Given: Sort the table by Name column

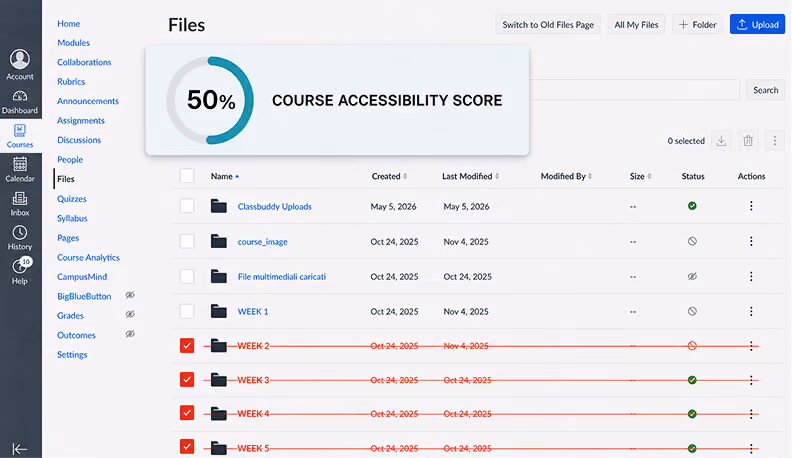Looking at the screenshot, I should [x=225, y=176].
